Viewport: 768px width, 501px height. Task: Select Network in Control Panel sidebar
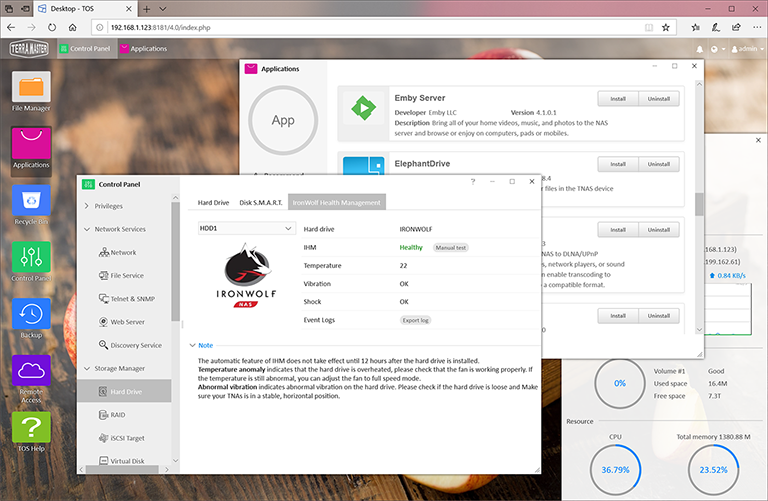pyautogui.click(x=118, y=252)
